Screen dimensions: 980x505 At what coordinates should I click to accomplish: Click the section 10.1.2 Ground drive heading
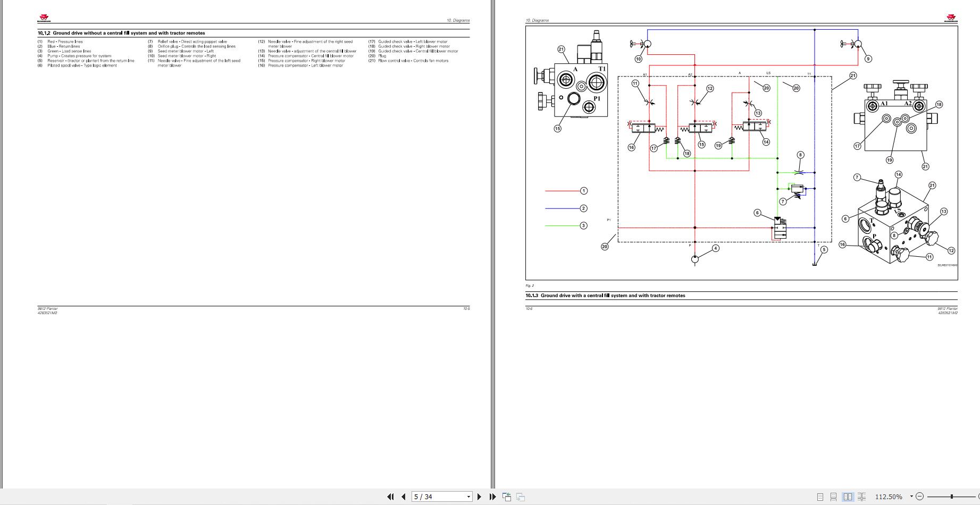pyautogui.click(x=121, y=33)
